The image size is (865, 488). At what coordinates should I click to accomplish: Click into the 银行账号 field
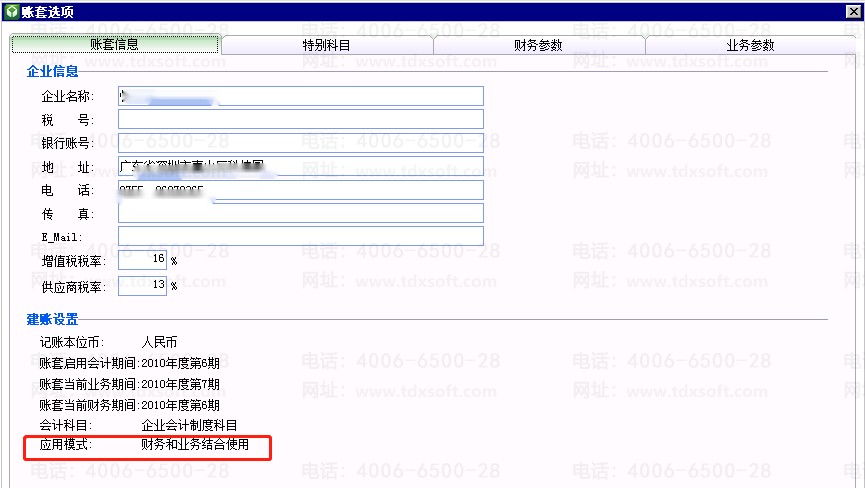[x=300, y=143]
